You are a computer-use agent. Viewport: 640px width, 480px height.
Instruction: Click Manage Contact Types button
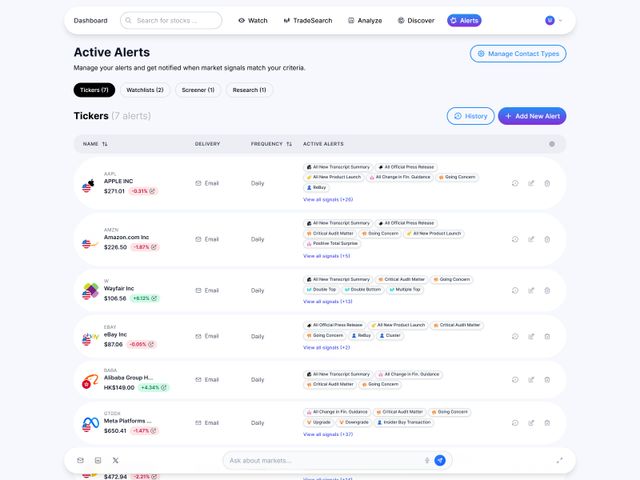(x=518, y=53)
